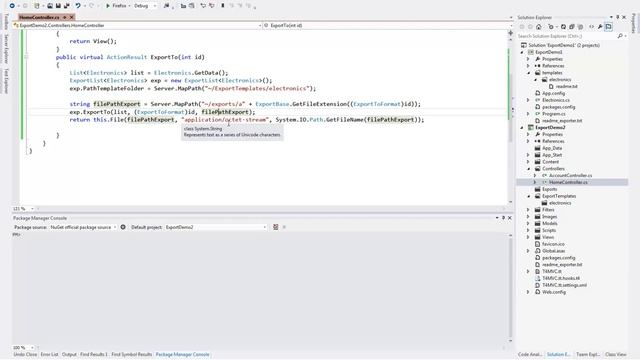The image size is (640, 360).
Task: Toggle Preview Selected Items in Solution Explorer
Action: pos(609,27)
